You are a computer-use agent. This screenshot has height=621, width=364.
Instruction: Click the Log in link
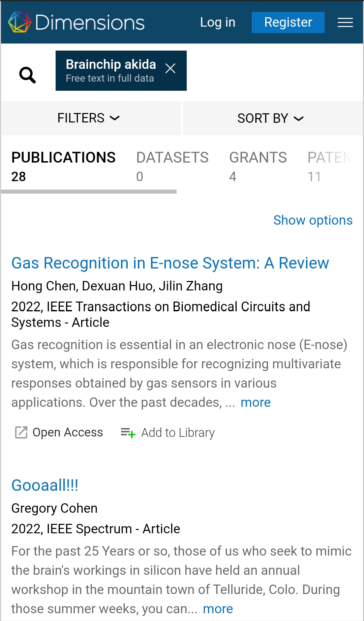(x=218, y=23)
